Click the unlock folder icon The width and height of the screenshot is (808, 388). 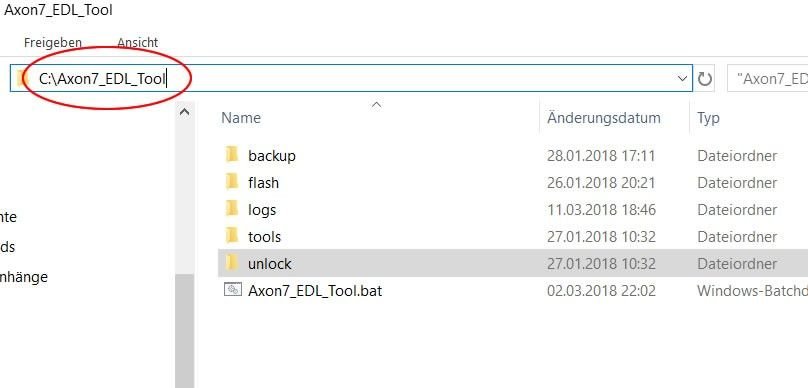point(232,263)
